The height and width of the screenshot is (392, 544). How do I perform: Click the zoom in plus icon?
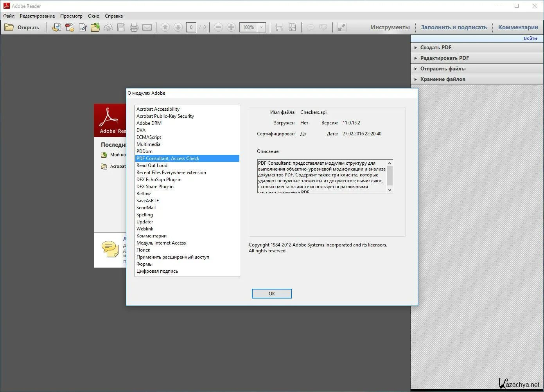click(x=232, y=27)
